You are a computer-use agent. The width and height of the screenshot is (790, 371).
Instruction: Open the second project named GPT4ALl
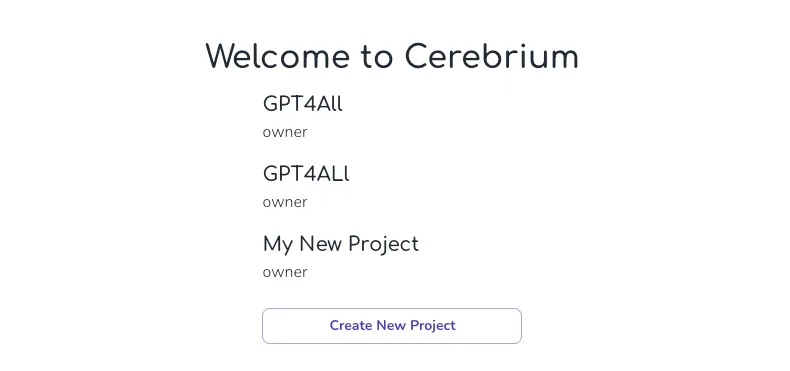[306, 174]
